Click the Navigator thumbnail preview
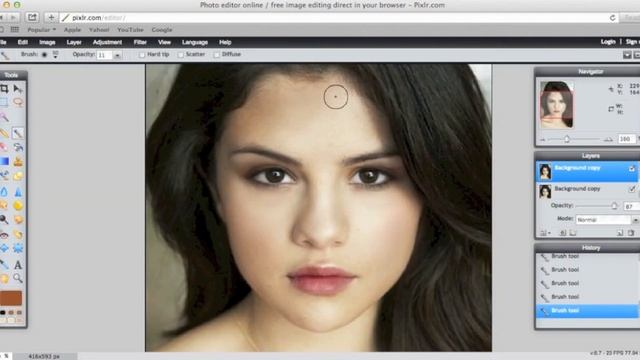Image resolution: width=640 pixels, height=360 pixels. click(x=557, y=104)
